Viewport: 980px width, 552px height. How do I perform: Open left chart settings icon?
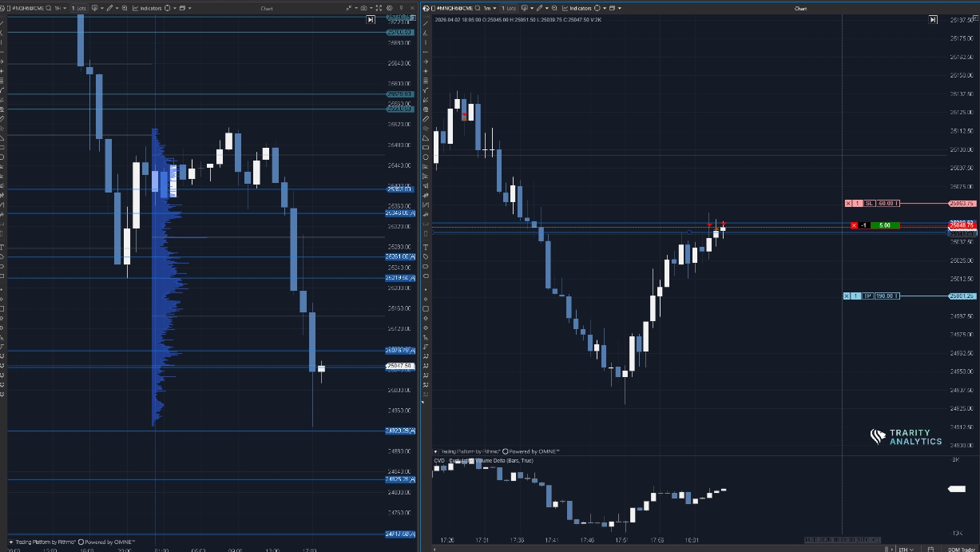point(390,8)
